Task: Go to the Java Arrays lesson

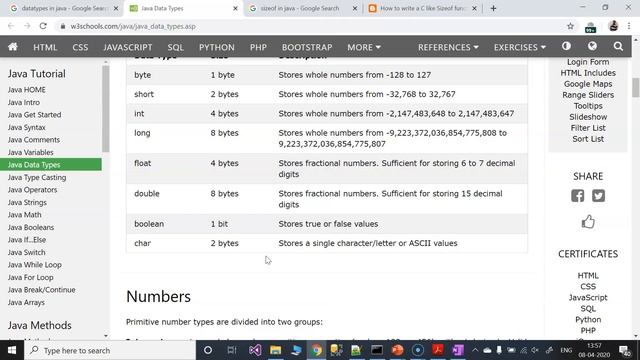Action: [x=26, y=302]
